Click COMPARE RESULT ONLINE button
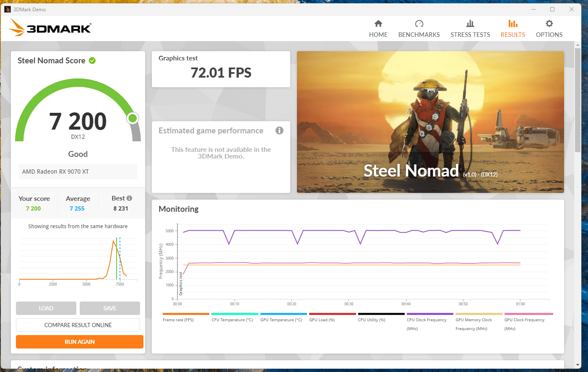The image size is (588, 372). pos(78,325)
